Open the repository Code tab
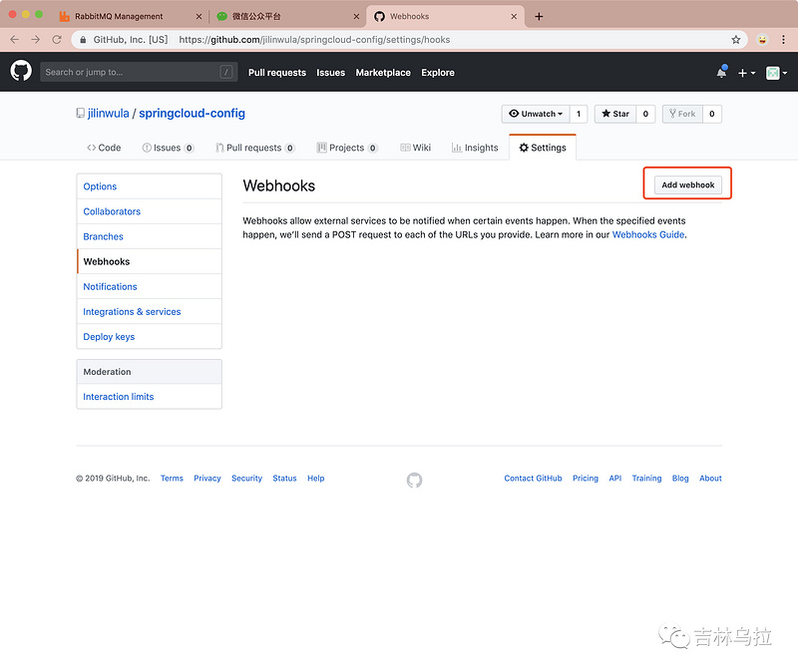This screenshot has width=798, height=672. pyautogui.click(x=104, y=148)
